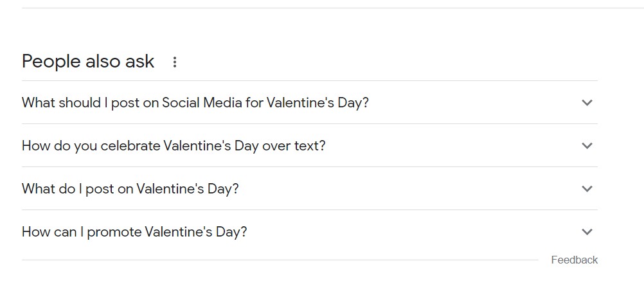Click the word "promote" in the last question
This screenshot has height=304, width=644.
point(114,232)
